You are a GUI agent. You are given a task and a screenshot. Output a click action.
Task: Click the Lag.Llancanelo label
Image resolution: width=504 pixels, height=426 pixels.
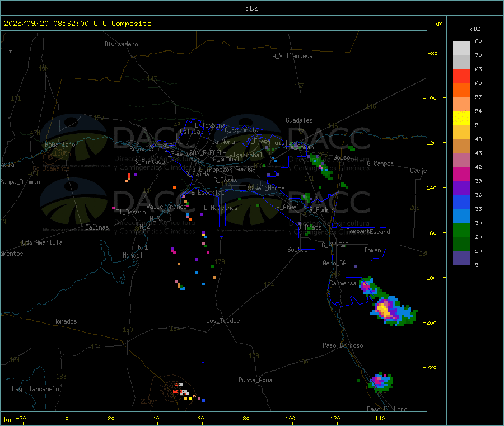point(36,389)
